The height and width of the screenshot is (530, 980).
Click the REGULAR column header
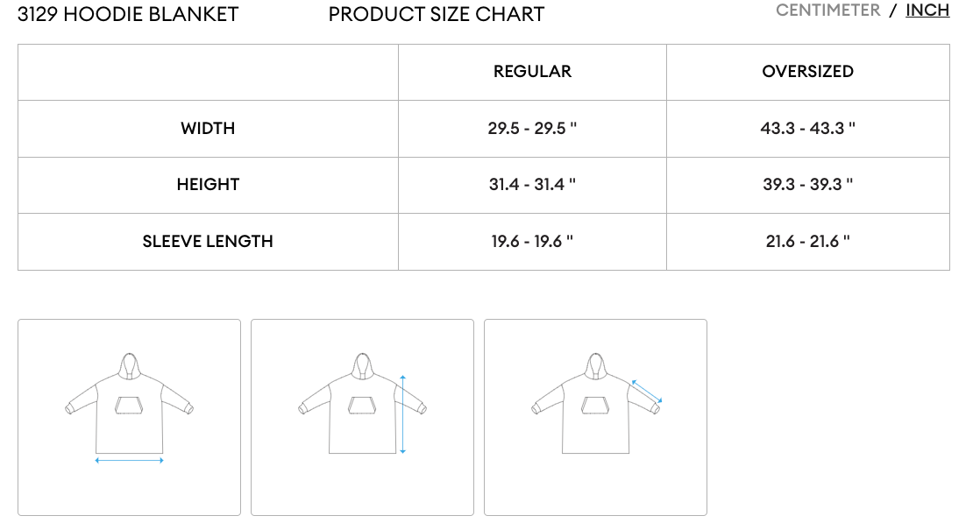point(532,72)
